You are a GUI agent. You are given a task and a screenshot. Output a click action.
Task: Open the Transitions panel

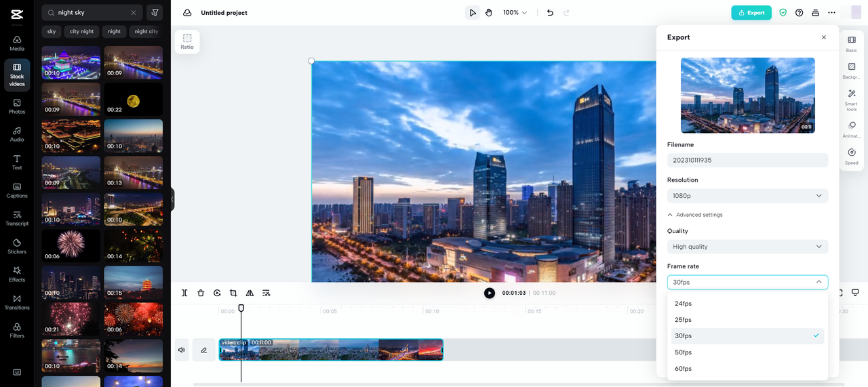point(17,302)
